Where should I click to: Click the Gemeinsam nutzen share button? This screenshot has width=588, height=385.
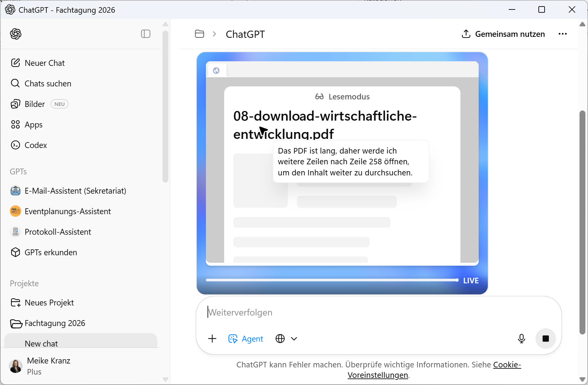click(x=503, y=34)
